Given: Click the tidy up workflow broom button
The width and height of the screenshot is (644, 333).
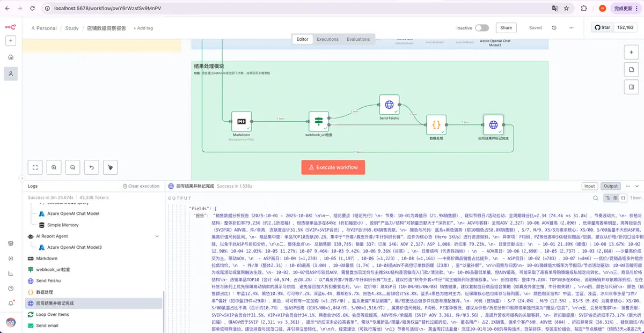Looking at the screenshot, I should tap(110, 167).
